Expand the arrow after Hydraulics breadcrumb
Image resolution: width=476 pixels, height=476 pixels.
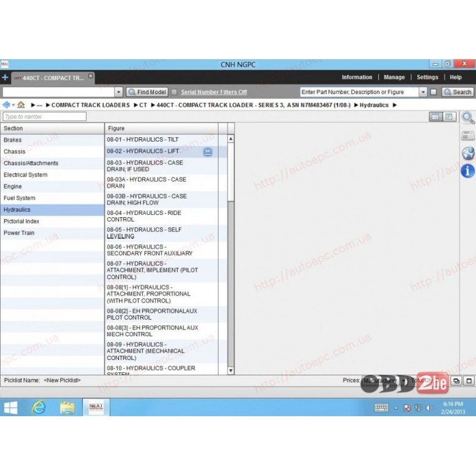[x=395, y=106]
